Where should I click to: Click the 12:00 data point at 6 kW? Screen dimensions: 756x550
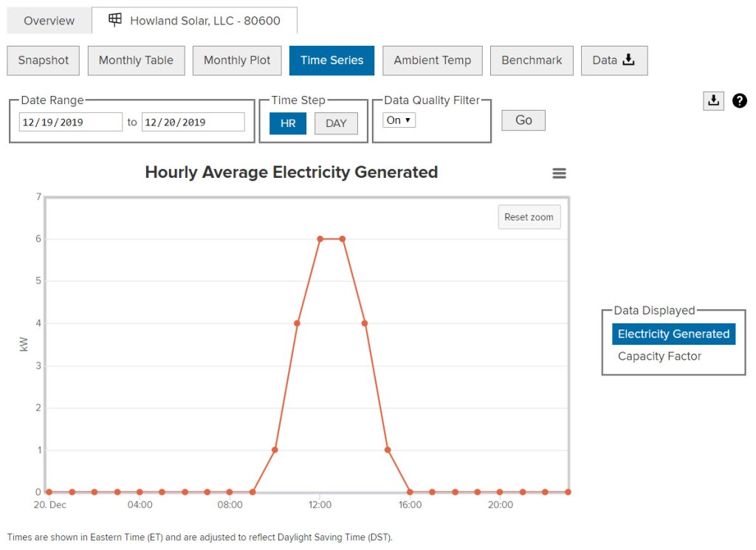pyautogui.click(x=320, y=238)
